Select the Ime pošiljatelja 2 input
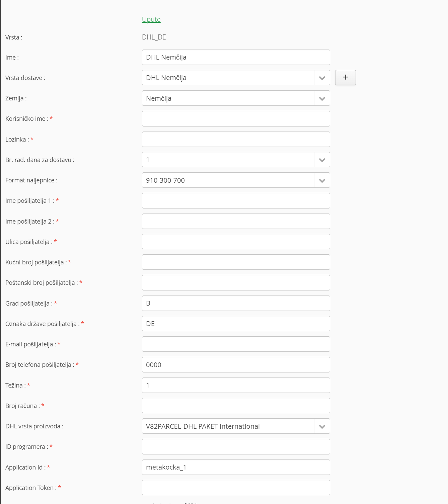This screenshot has width=448, height=504. pyautogui.click(x=236, y=221)
